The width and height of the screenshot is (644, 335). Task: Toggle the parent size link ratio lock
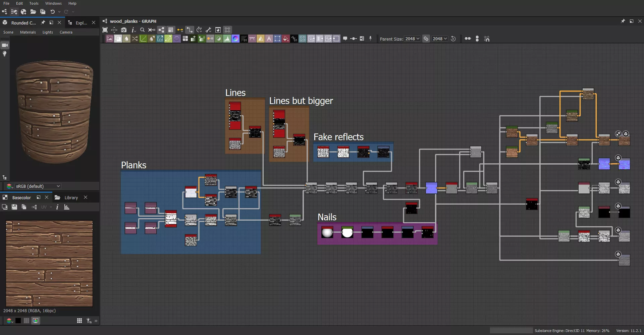pos(426,39)
